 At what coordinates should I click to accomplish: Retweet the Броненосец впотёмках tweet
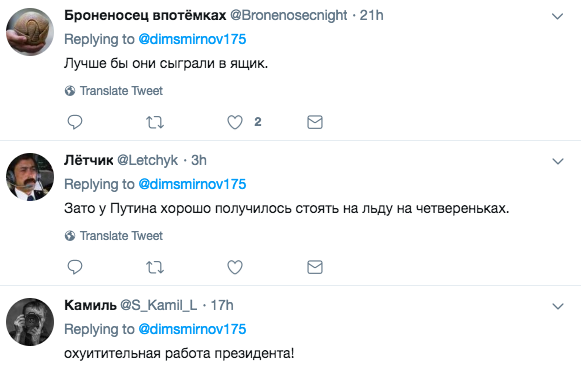click(x=155, y=122)
